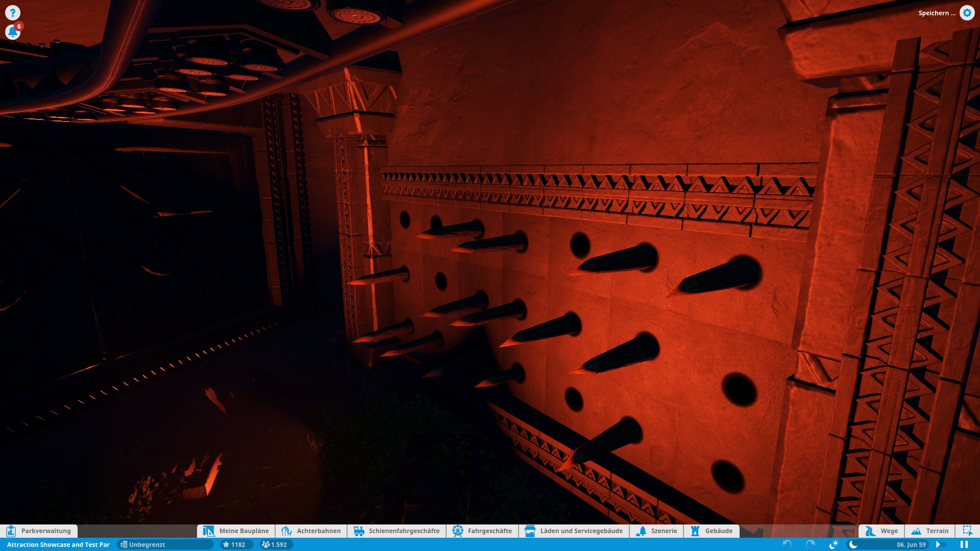This screenshot has width=980, height=551.
Task: Open the Gebäude tab
Action: tap(712, 531)
